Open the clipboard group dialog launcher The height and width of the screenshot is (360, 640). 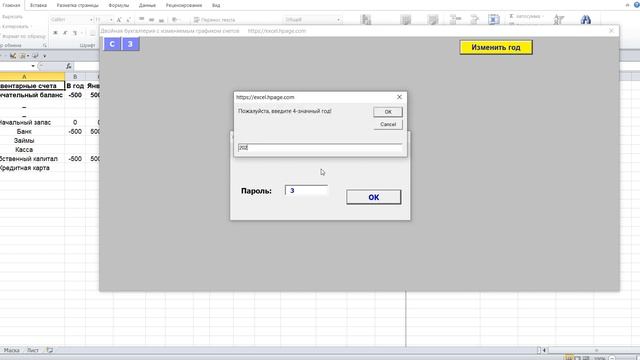44,45
